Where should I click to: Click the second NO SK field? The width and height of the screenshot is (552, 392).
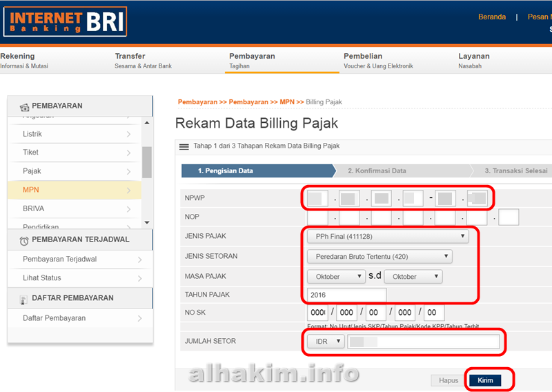click(x=347, y=313)
